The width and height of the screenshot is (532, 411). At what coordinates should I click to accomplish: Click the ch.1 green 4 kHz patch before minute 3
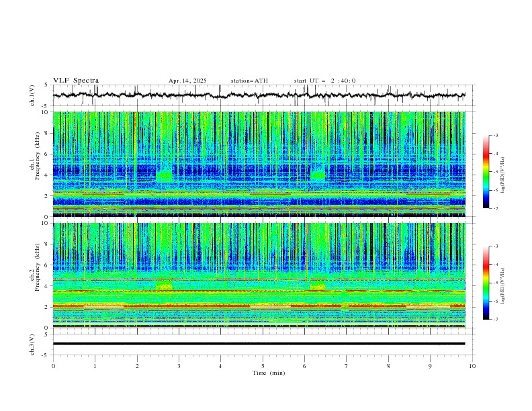164,175
